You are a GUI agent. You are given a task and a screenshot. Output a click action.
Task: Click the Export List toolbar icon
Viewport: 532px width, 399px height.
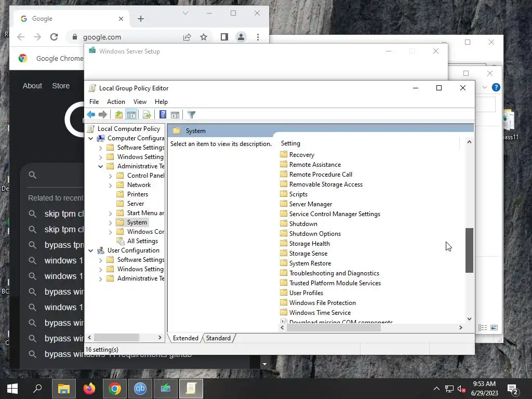pyautogui.click(x=147, y=115)
